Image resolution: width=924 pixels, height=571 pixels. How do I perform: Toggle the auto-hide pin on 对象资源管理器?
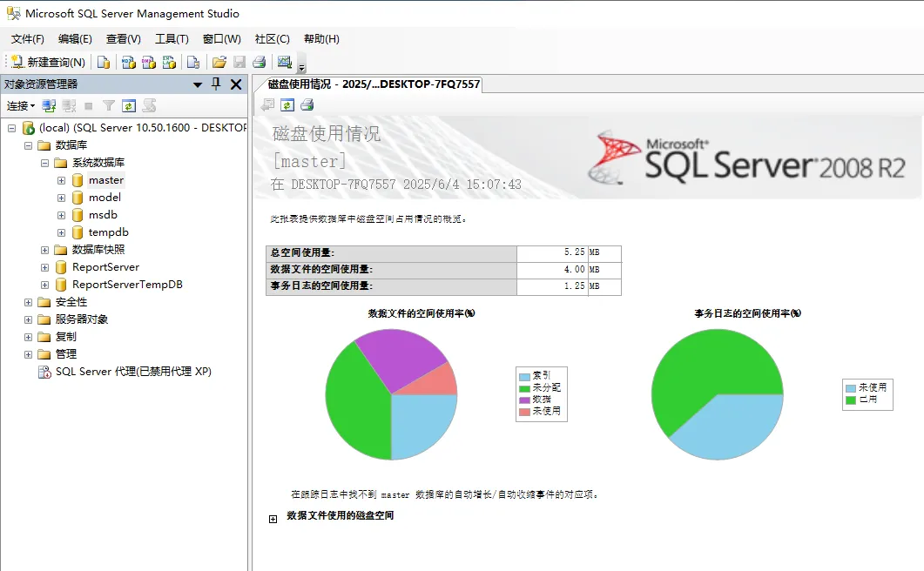coord(216,84)
